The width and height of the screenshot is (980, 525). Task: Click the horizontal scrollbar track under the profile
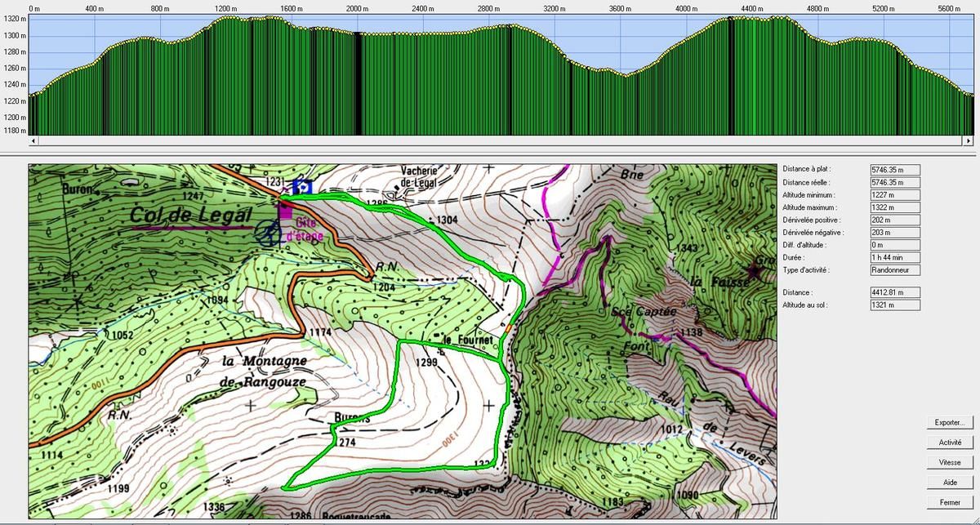(x=501, y=141)
